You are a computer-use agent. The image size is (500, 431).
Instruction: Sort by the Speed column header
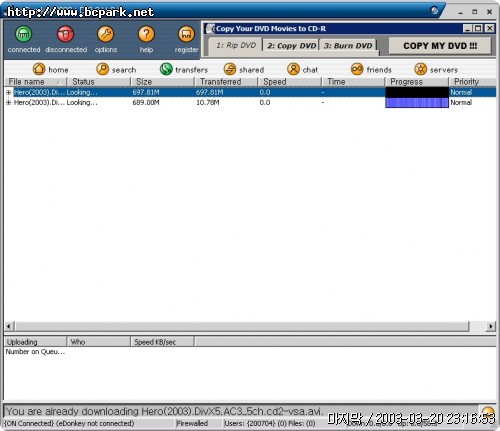(x=290, y=82)
